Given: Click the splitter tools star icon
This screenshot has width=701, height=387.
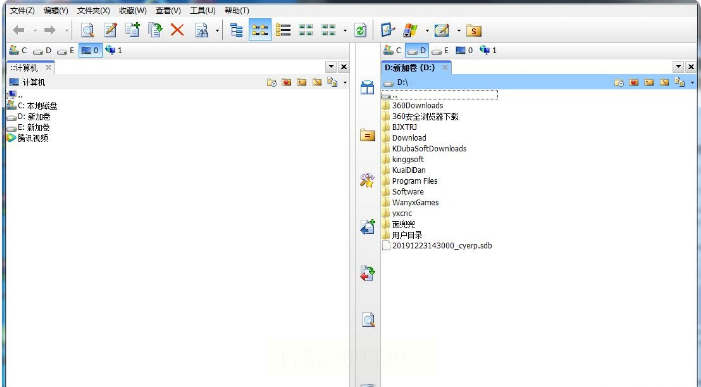Looking at the screenshot, I should pyautogui.click(x=367, y=180).
